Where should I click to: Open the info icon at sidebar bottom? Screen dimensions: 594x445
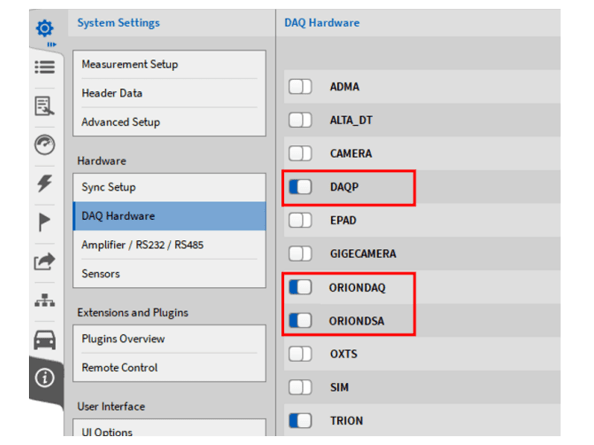[45, 378]
